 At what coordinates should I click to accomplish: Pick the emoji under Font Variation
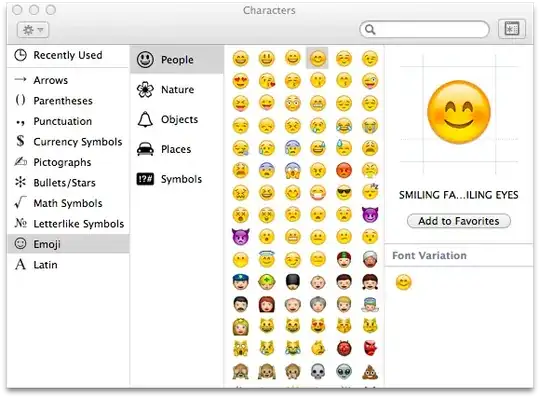pos(403,283)
